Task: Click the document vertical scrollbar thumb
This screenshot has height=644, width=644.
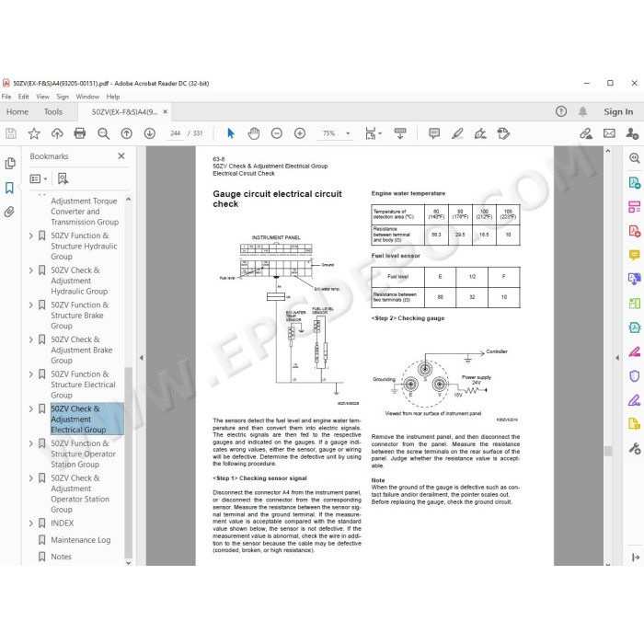Action: pos(608,451)
